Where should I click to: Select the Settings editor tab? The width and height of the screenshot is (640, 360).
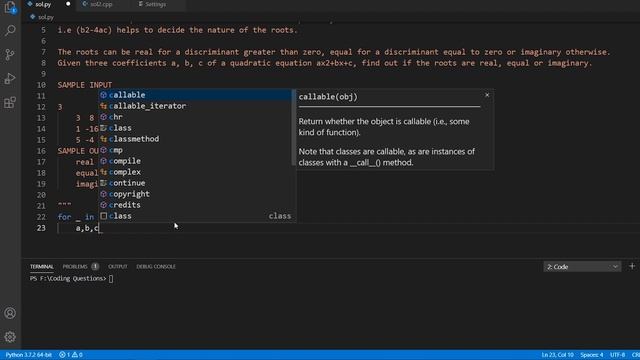[x=156, y=4]
